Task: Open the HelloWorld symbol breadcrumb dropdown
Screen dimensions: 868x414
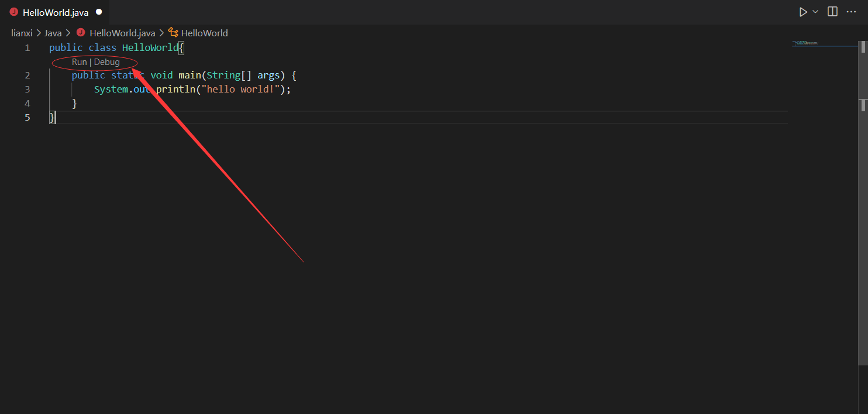Action: coord(205,33)
